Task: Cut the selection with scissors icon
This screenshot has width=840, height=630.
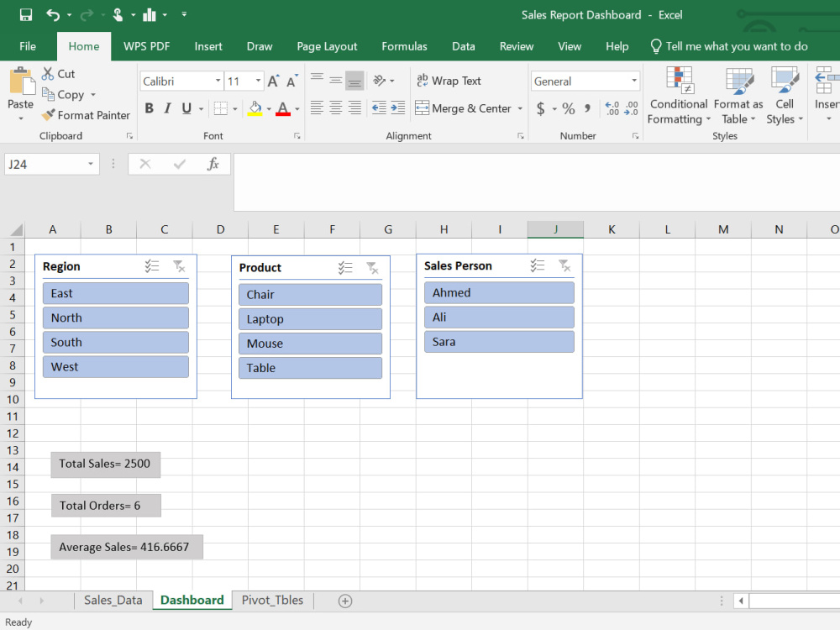Action: [x=48, y=73]
